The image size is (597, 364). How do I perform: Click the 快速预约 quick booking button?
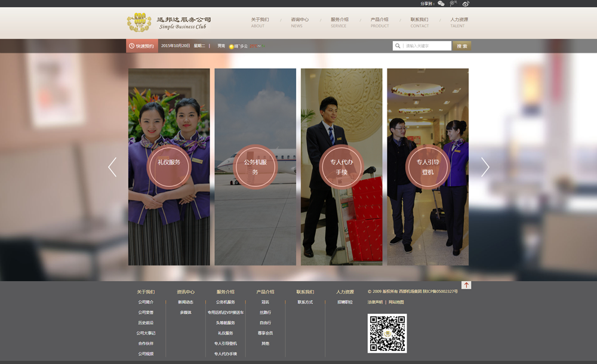[141, 46]
